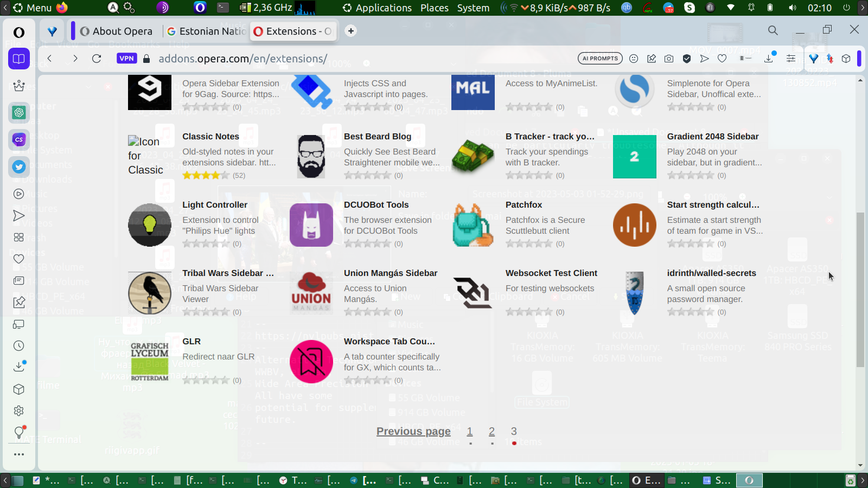Open the System menu
The image size is (868, 488).
tap(473, 8)
